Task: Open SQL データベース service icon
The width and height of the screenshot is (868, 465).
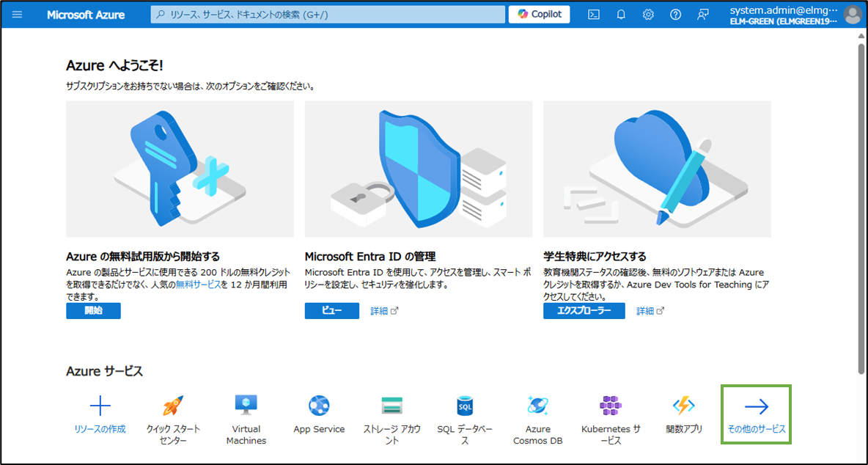Action: [465, 406]
